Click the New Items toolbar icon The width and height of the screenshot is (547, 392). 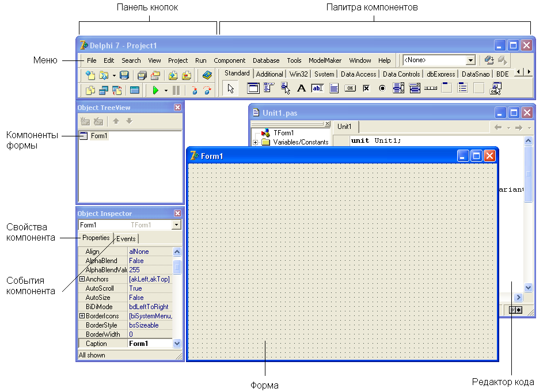(x=90, y=75)
